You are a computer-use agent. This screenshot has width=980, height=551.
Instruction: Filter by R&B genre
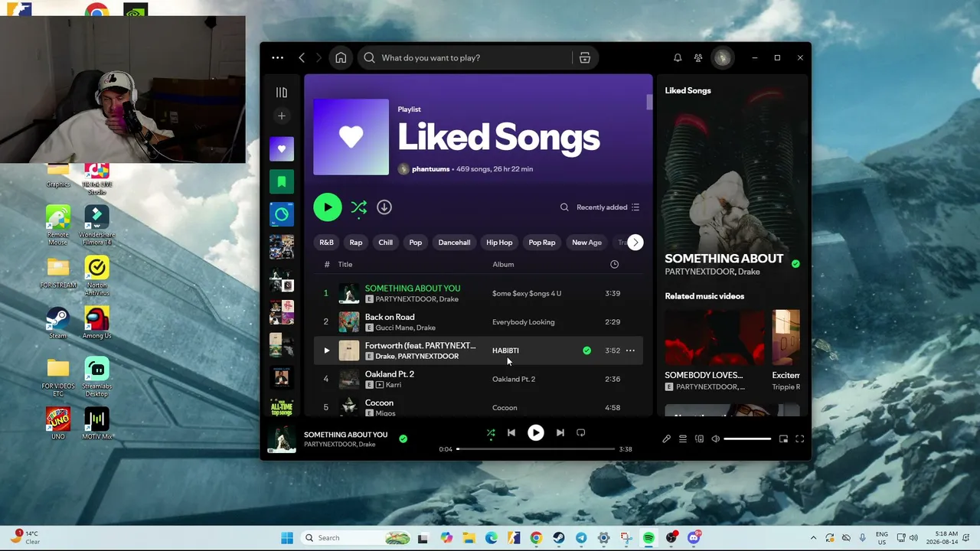(x=326, y=243)
